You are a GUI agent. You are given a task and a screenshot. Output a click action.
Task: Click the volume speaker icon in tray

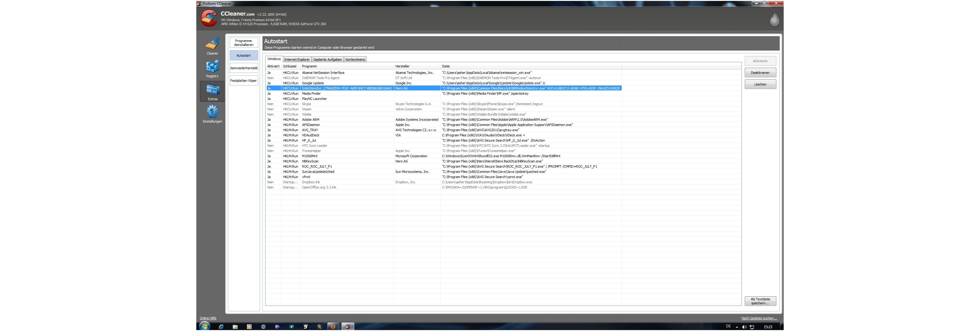coord(744,327)
